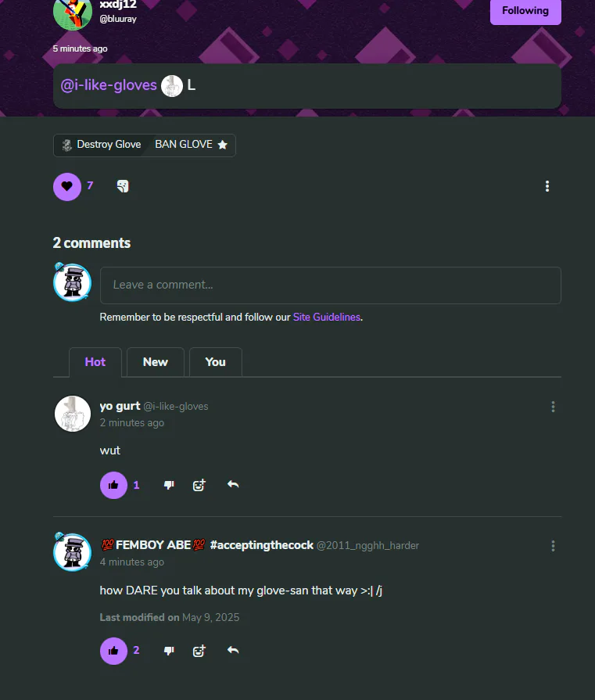Add reaction to FEMBOY ABE's comment
Screen dimensions: 595x700
[x=199, y=651]
